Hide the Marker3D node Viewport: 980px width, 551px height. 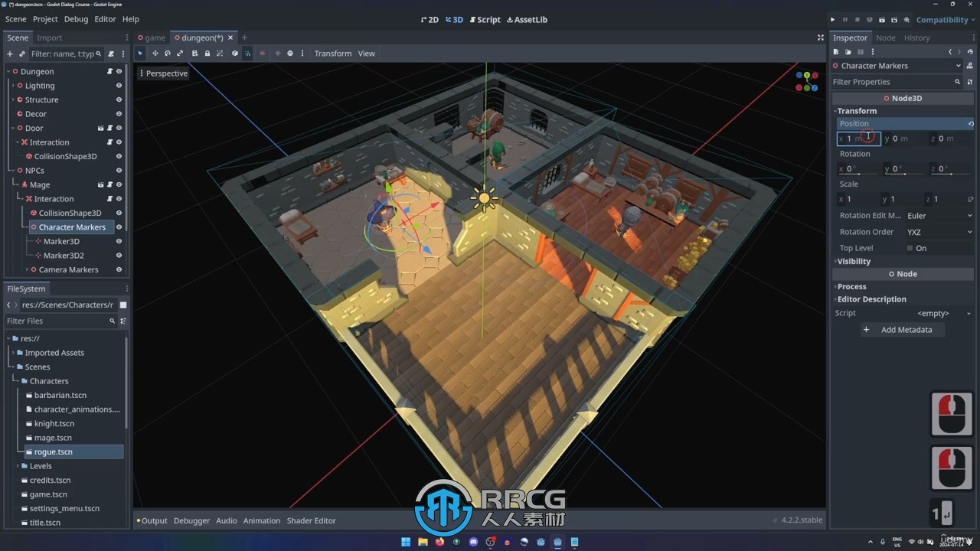point(119,241)
